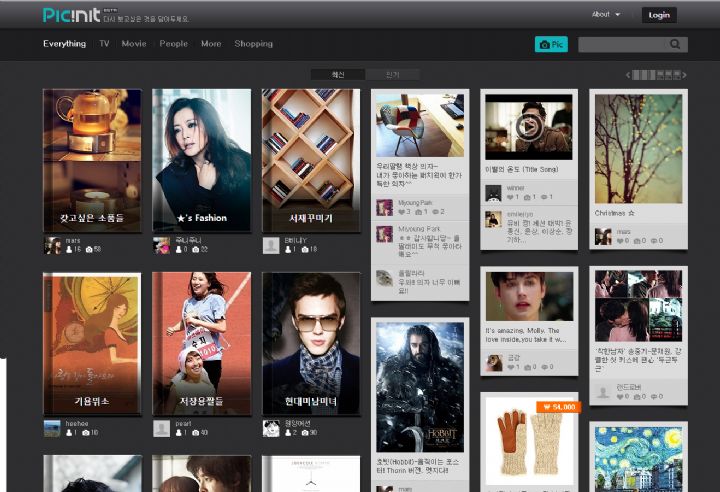The image size is (720, 492).
Task: Open the ★'s Fashion album thumbnail
Action: pos(201,160)
